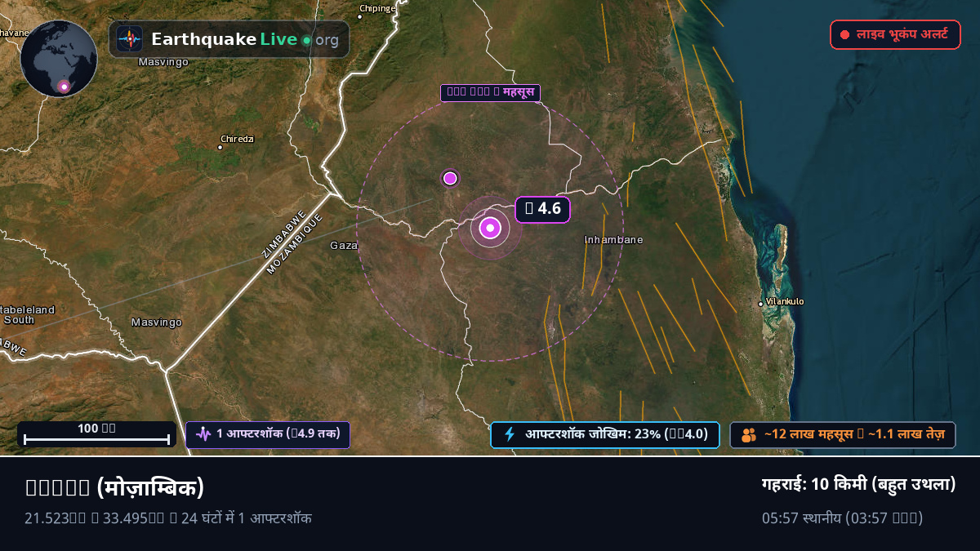Select the smaller aftershock marker dot
This screenshot has width=980, height=551.
click(450, 178)
